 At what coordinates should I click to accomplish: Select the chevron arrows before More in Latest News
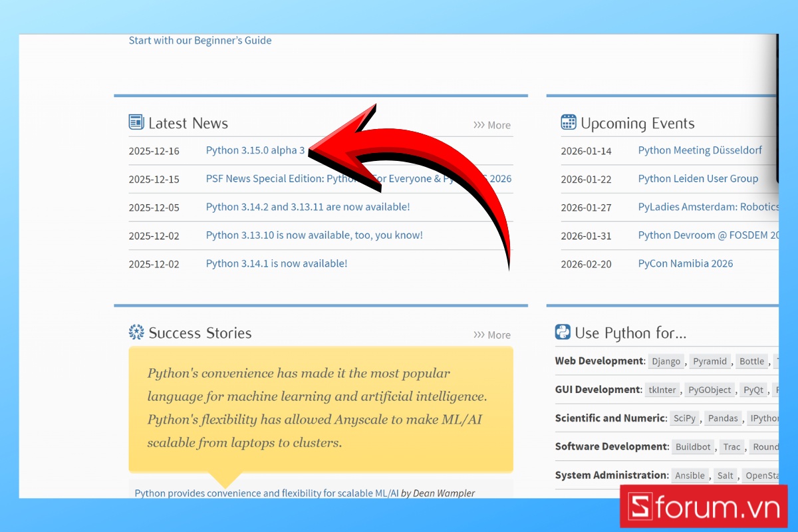480,124
